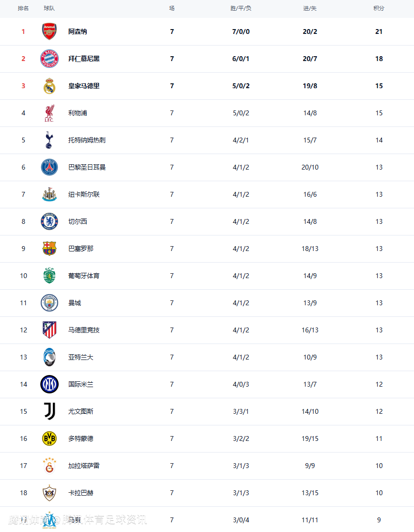Click the Galatasaray club badge

[49, 466]
